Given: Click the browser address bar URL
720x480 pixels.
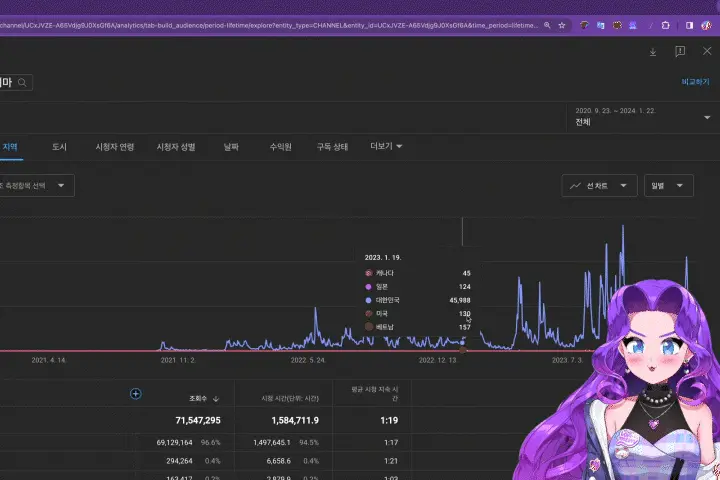Looking at the screenshot, I should (269, 26).
